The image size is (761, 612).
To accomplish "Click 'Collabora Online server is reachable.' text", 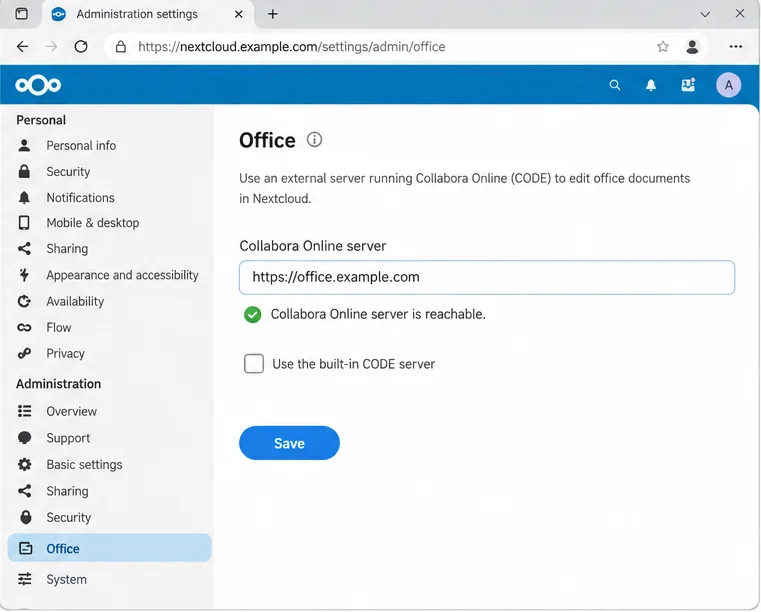I will (378, 314).
